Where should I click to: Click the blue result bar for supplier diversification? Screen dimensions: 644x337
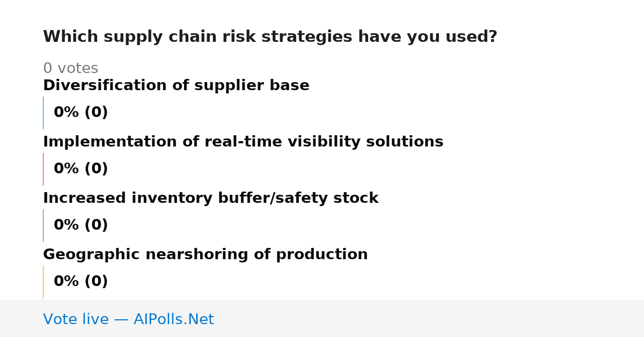pos(43,113)
